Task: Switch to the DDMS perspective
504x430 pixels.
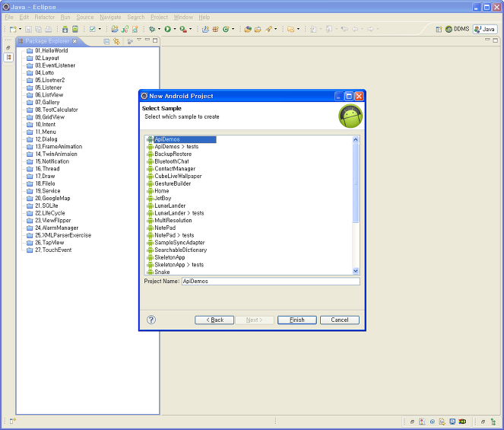Action: [x=457, y=29]
